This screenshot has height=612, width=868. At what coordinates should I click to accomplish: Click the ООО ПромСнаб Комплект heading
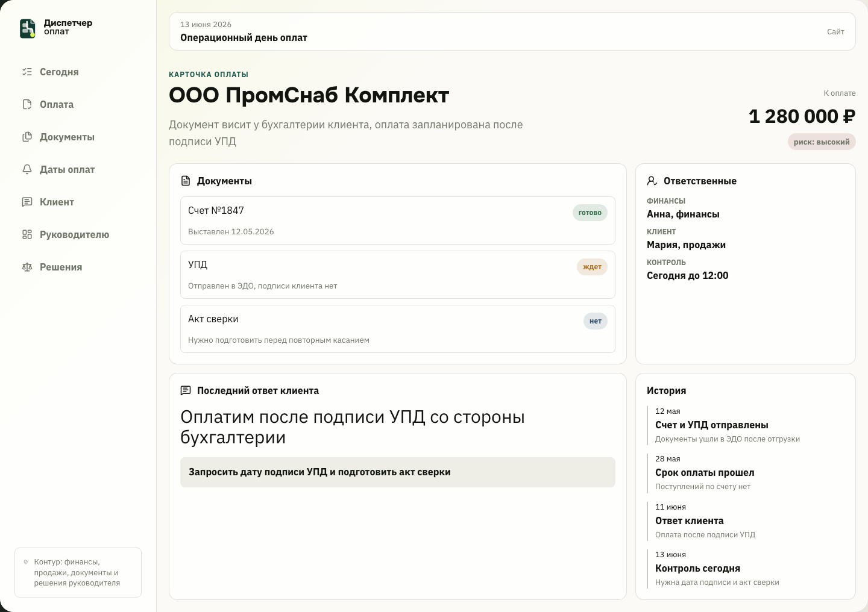(x=309, y=95)
